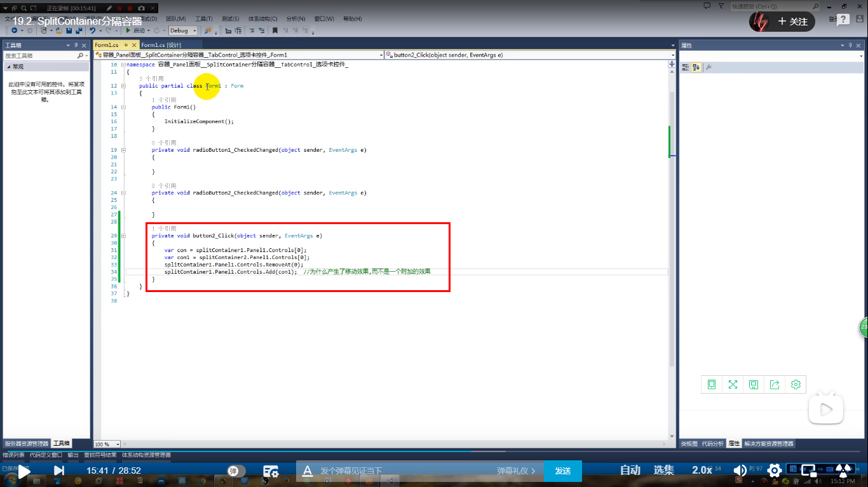Click the Undo arrow in toolbar

tap(93, 30)
